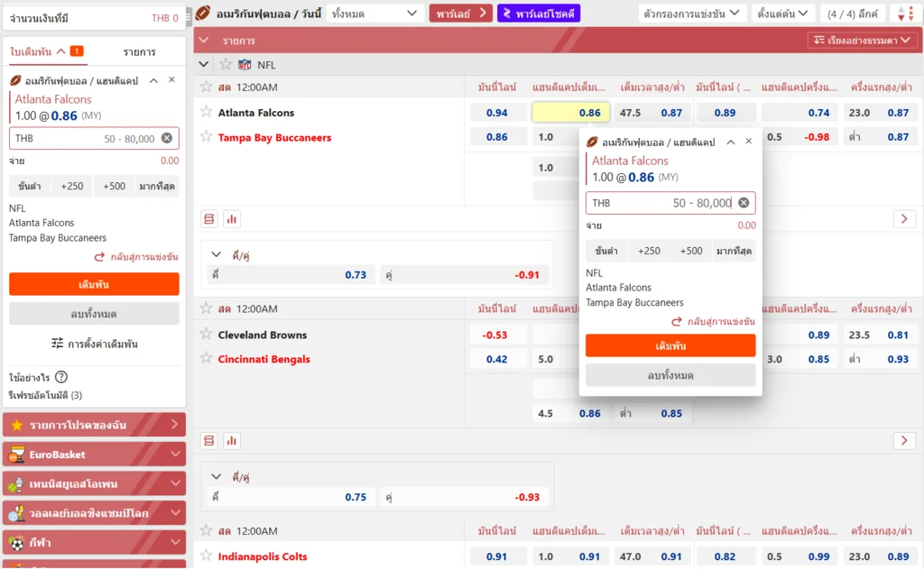
Task: Select the พาร์เลย์ parlay tab
Action: click(x=460, y=14)
